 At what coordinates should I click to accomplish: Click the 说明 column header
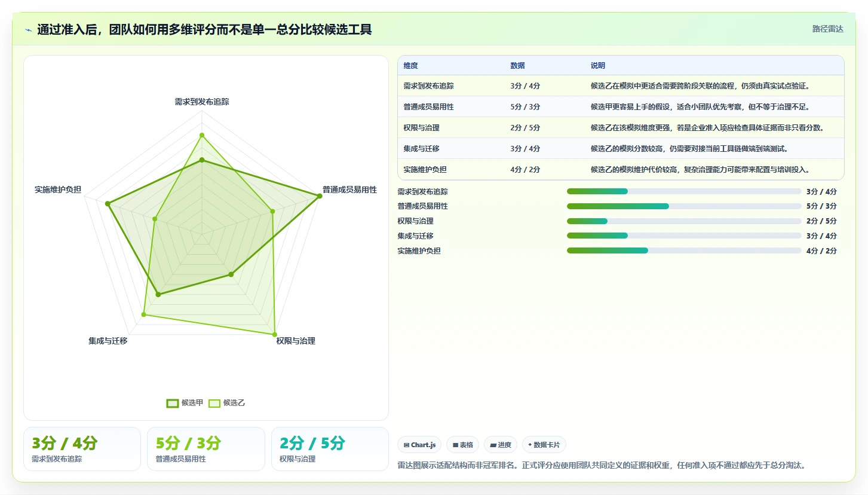coord(598,66)
